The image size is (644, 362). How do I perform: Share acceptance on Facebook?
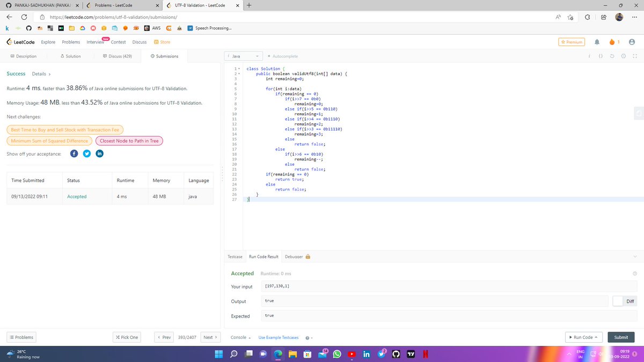tap(75, 154)
